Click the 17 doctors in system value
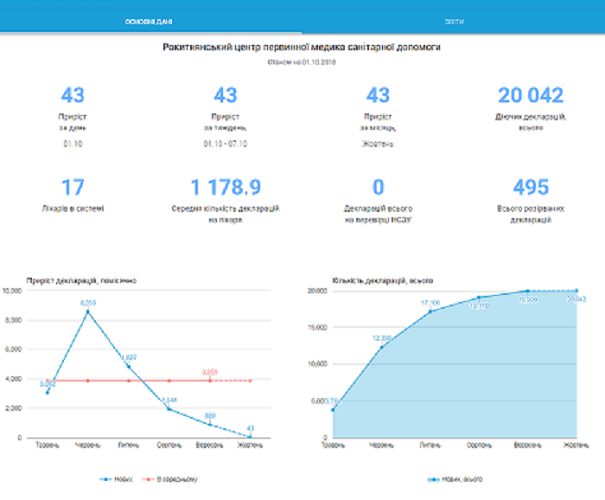Image resolution: width=605 pixels, height=500 pixels. point(73,187)
